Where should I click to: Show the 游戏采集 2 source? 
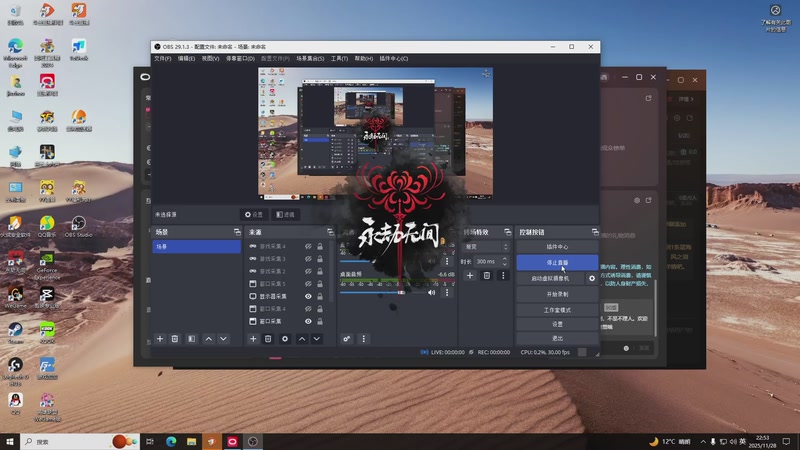pos(308,271)
